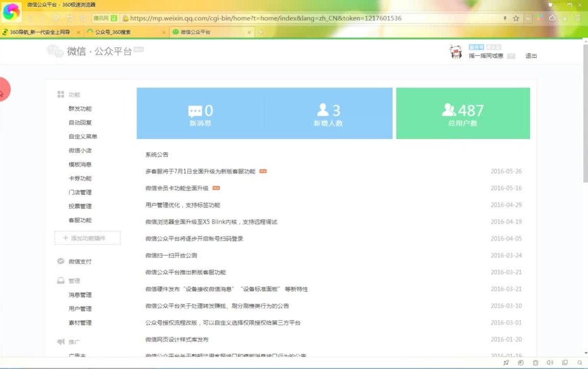Open the 微信网页设计样式库发布 announcement
This screenshot has width=588, height=369.
(177, 339)
